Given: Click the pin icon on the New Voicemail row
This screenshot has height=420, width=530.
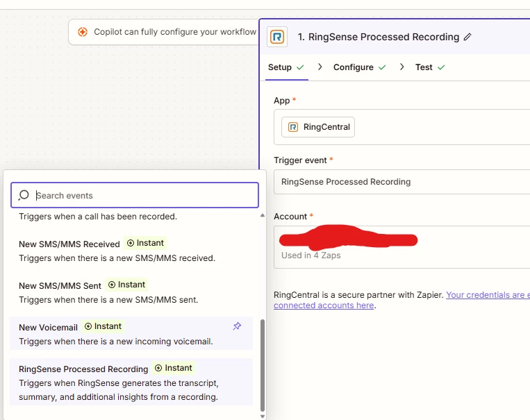Looking at the screenshot, I should pos(237,326).
